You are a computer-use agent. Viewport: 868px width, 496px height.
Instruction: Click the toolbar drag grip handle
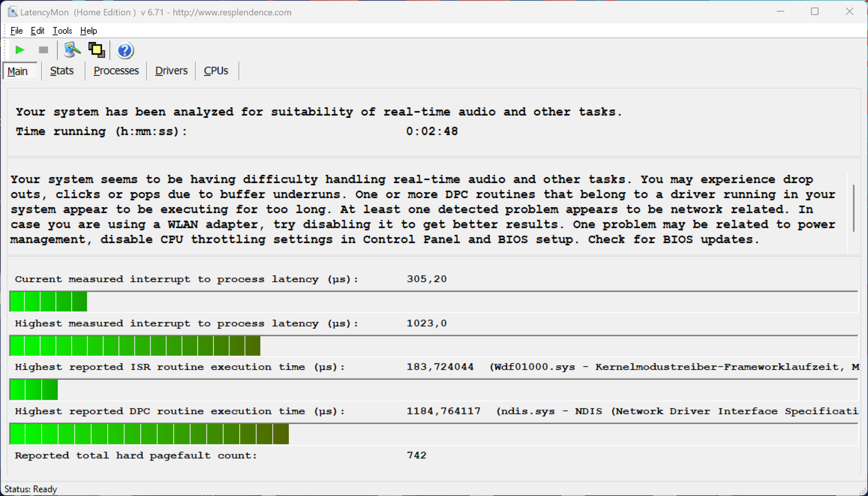click(5, 50)
